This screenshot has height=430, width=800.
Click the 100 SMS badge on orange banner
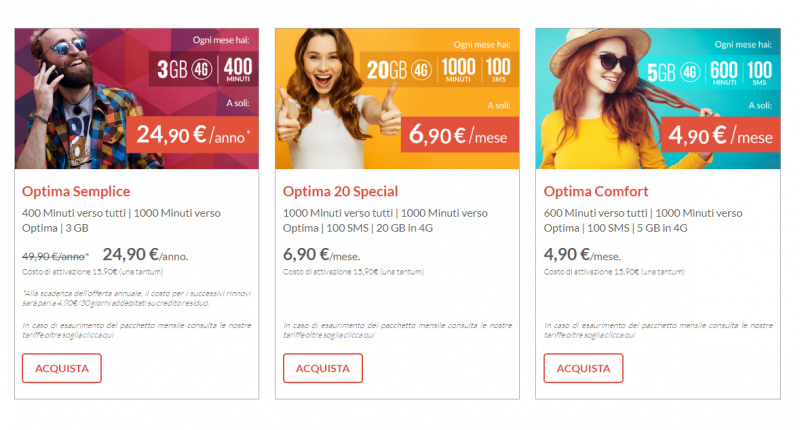click(497, 71)
